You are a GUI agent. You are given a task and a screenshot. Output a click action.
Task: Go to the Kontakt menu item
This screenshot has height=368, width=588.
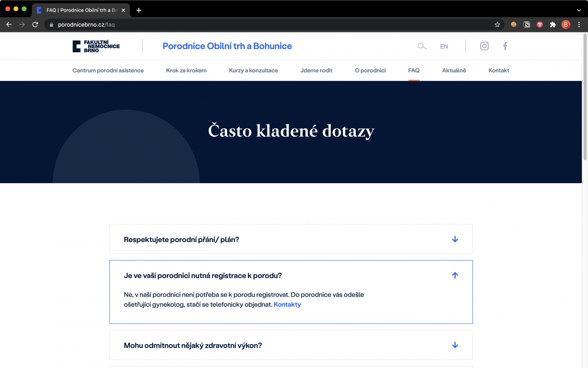click(499, 71)
